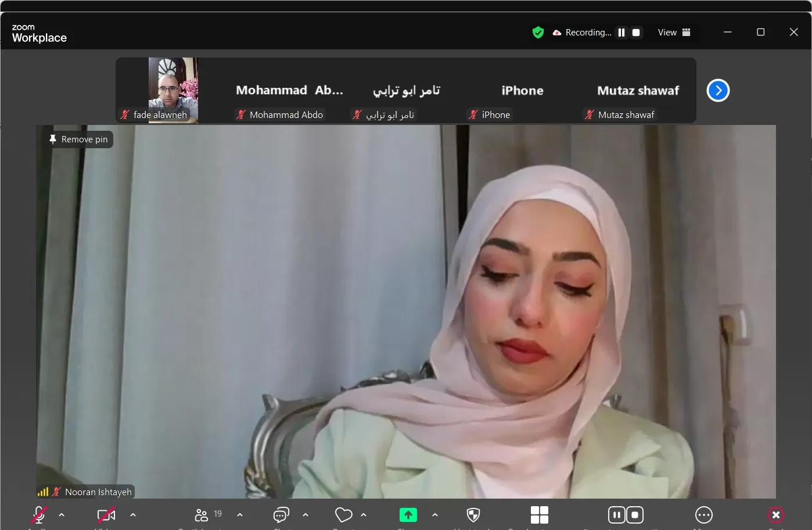Viewport: 812px width, 530px height.
Task: Unmute the microphone in the bottom toolbar
Action: (x=39, y=515)
